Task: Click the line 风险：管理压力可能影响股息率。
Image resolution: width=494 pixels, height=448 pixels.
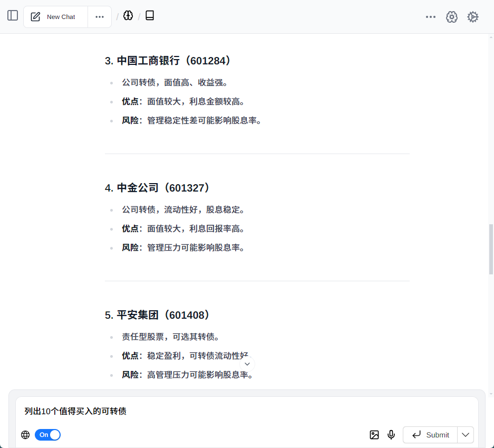Action: click(x=183, y=247)
